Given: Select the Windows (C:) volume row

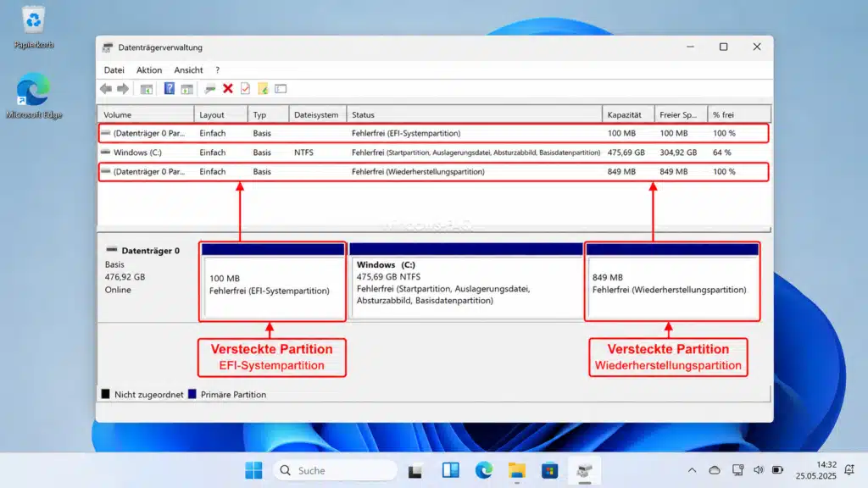Looking at the screenshot, I should (433, 152).
